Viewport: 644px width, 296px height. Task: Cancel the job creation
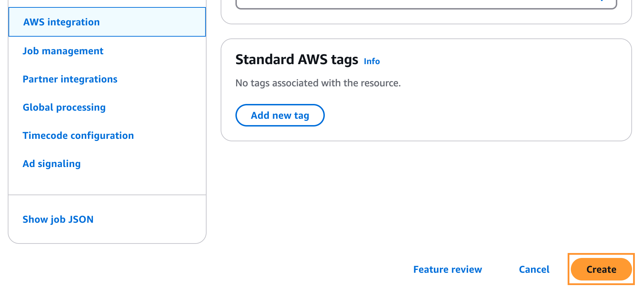tap(534, 270)
